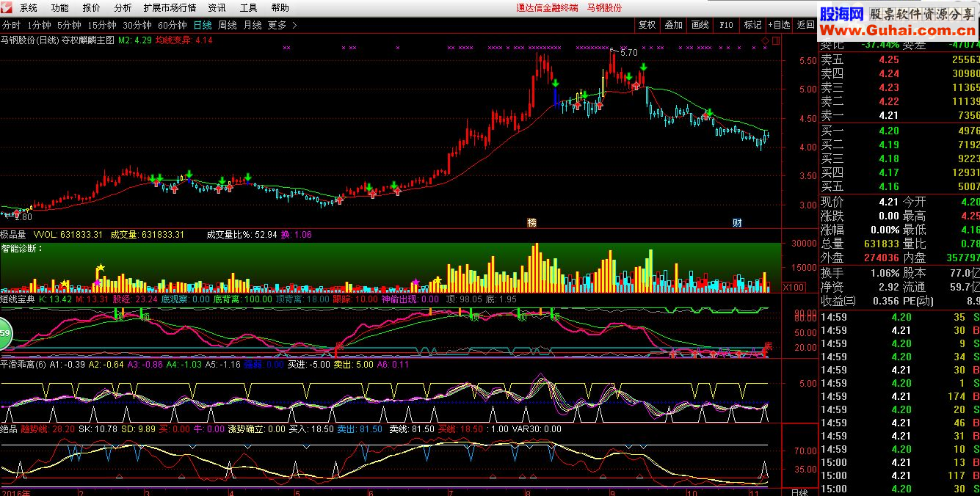This screenshot has width=980, height=496.
Task: Click the 叠加 overlay button
Action: (x=673, y=25)
